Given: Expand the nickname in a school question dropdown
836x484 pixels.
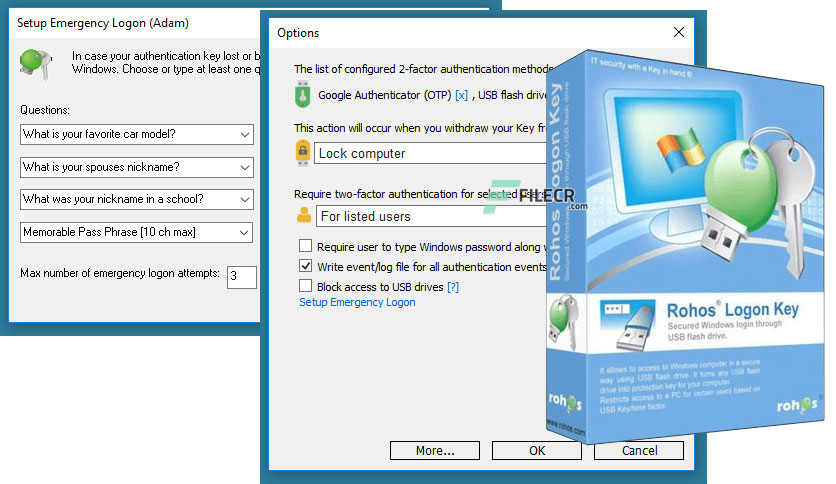Looking at the screenshot, I should point(245,199).
